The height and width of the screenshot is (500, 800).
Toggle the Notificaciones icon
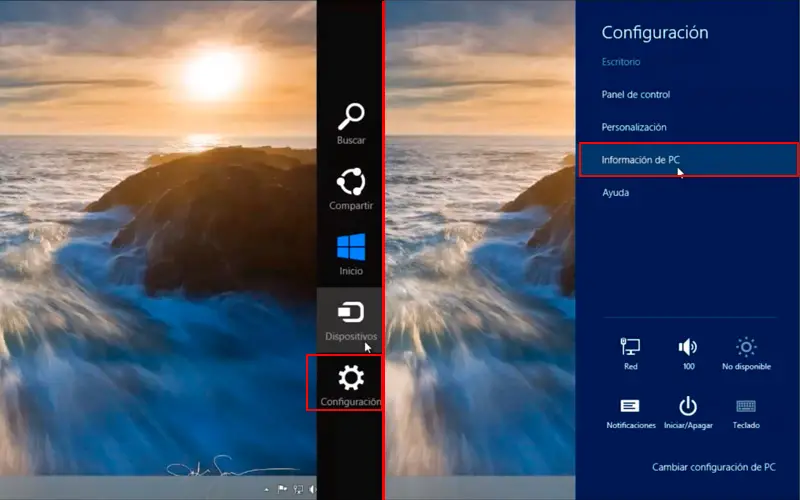631,412
